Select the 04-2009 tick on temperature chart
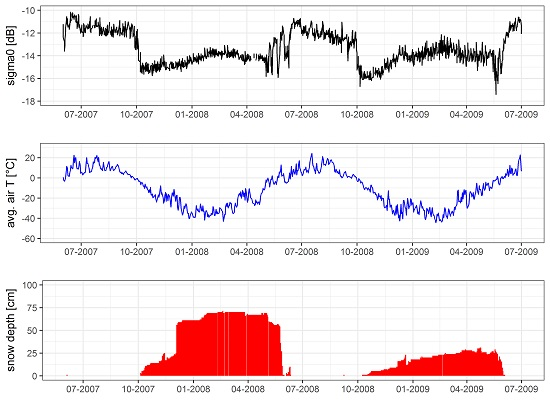The width and height of the screenshot is (550, 412). [467, 251]
